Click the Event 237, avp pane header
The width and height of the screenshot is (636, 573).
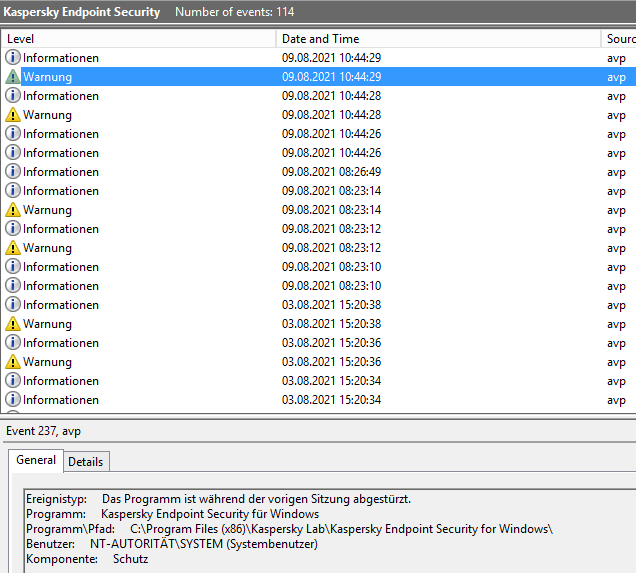coord(43,431)
